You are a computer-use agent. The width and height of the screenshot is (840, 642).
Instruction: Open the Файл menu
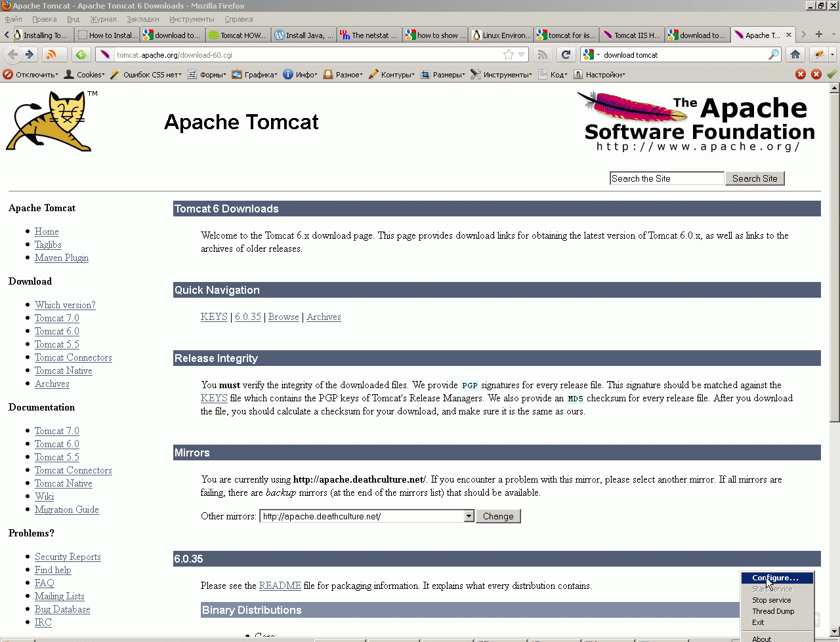(x=13, y=19)
